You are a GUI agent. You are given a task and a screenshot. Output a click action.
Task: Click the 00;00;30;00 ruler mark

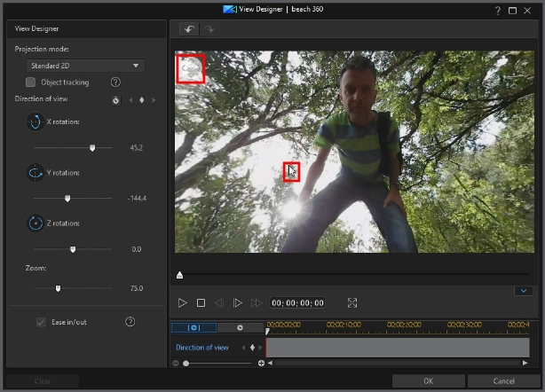(x=464, y=325)
